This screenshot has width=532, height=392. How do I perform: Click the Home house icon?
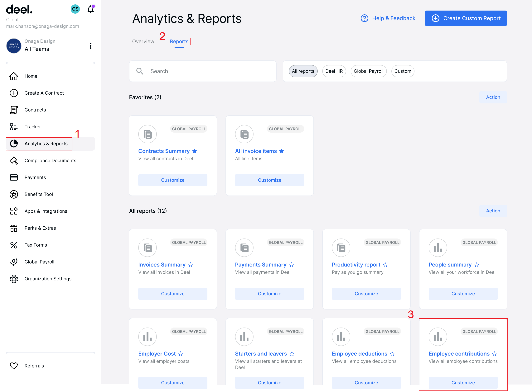pos(14,76)
